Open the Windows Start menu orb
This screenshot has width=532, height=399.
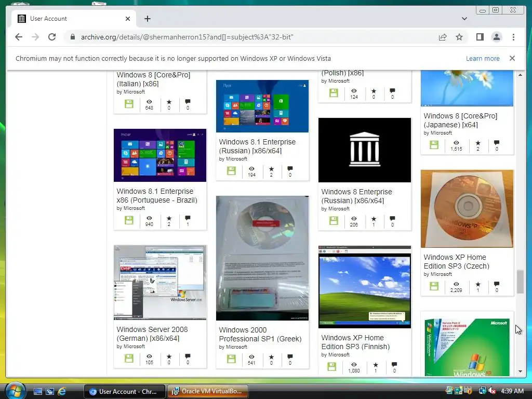pos(15,391)
